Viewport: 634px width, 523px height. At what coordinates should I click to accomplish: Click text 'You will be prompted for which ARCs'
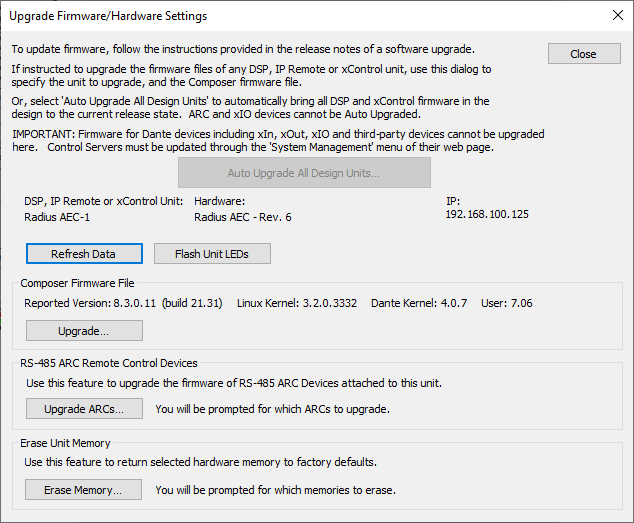(x=273, y=409)
